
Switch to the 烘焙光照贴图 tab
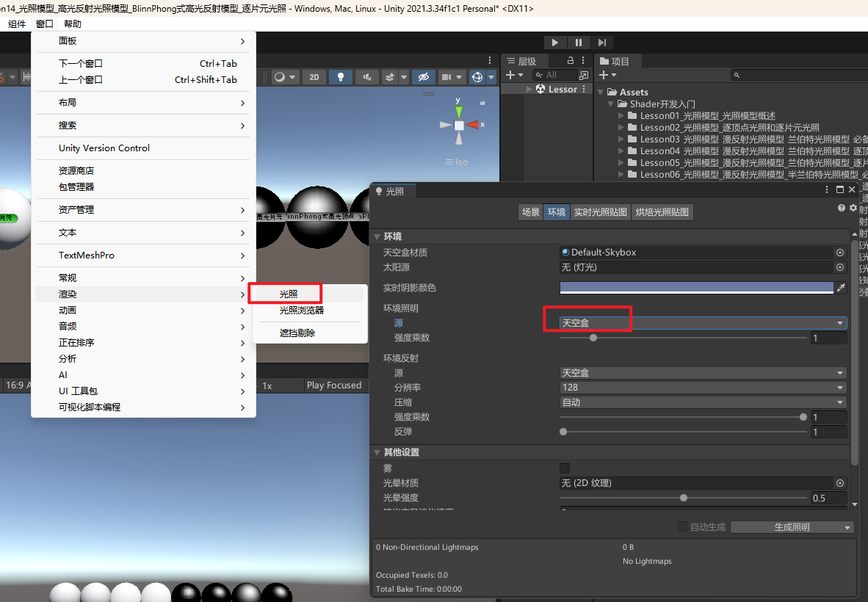pos(662,212)
